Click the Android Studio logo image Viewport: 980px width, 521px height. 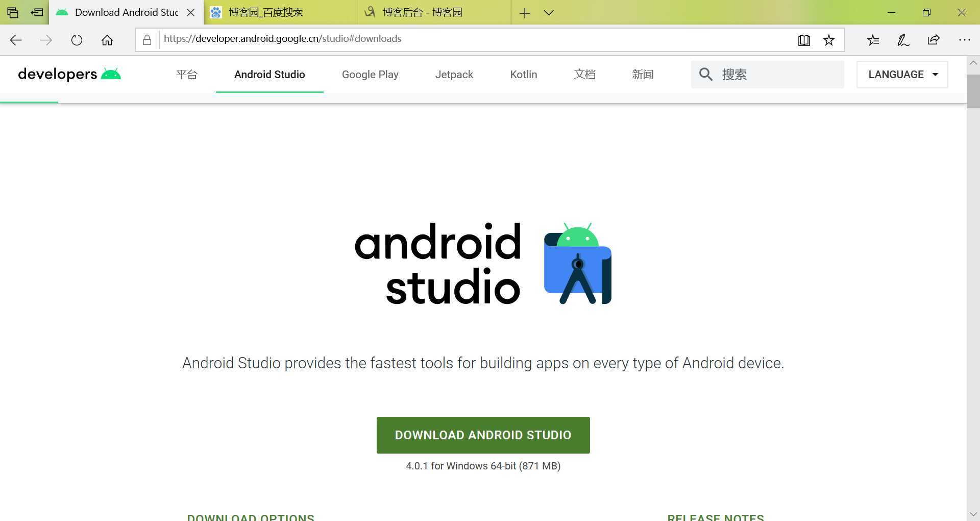(x=483, y=264)
